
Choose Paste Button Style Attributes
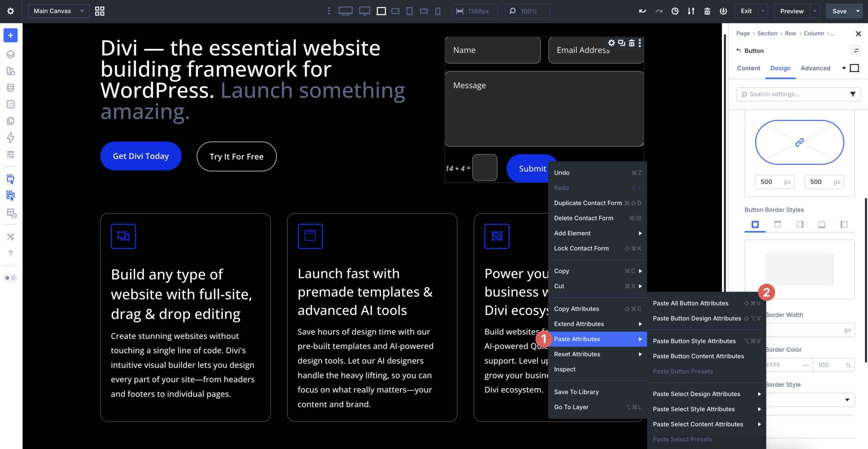707,341
